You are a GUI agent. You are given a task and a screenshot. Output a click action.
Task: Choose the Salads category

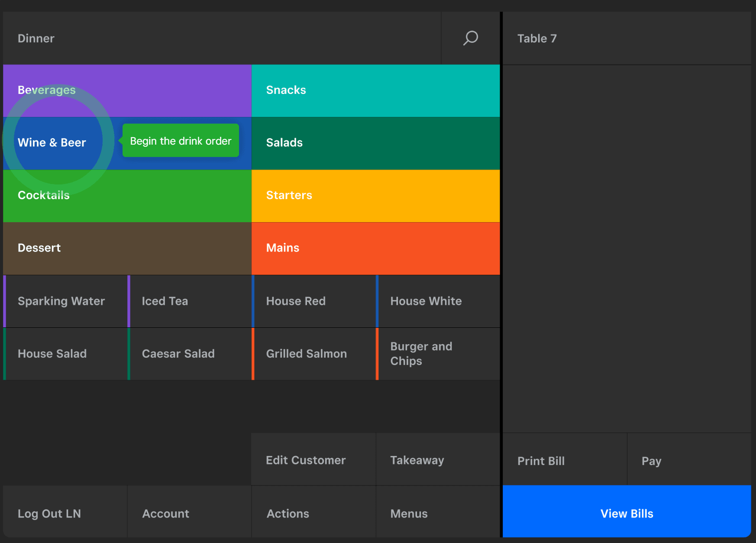tap(375, 143)
